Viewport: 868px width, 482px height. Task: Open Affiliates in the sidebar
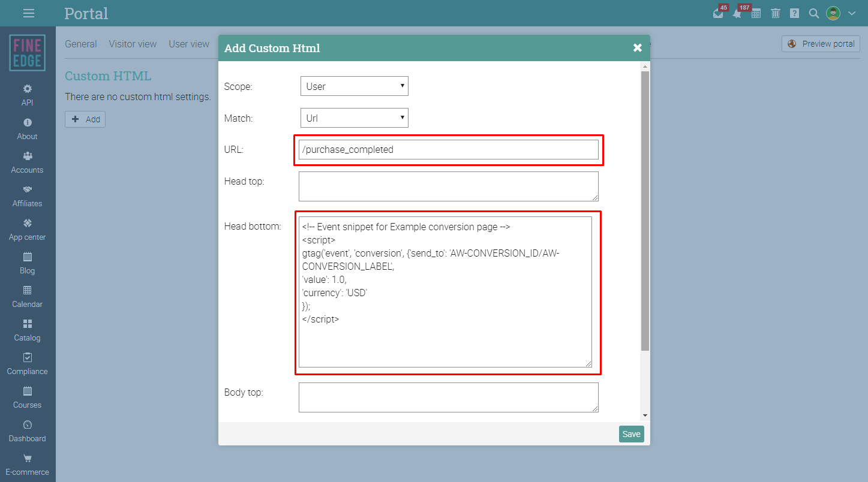click(x=28, y=196)
